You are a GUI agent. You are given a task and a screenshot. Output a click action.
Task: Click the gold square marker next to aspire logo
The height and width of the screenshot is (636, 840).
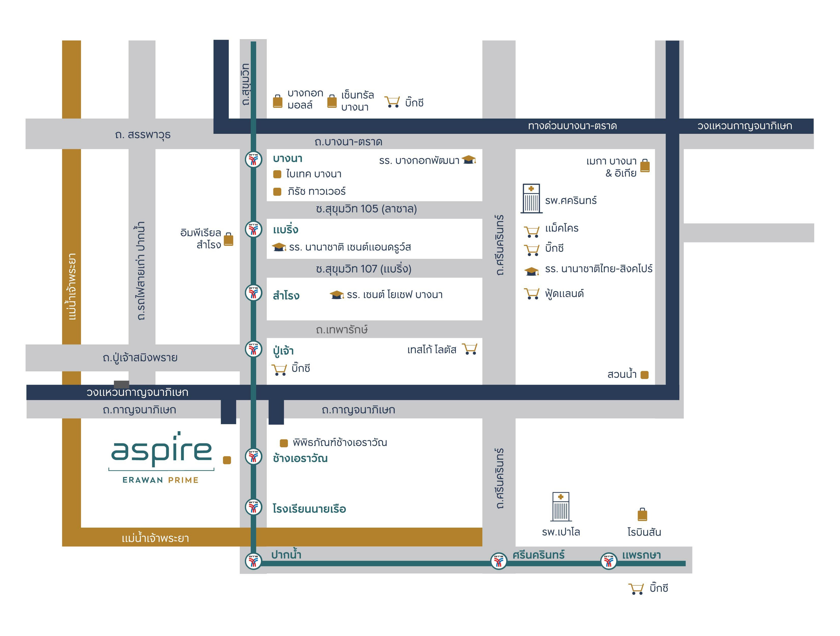[x=227, y=460]
